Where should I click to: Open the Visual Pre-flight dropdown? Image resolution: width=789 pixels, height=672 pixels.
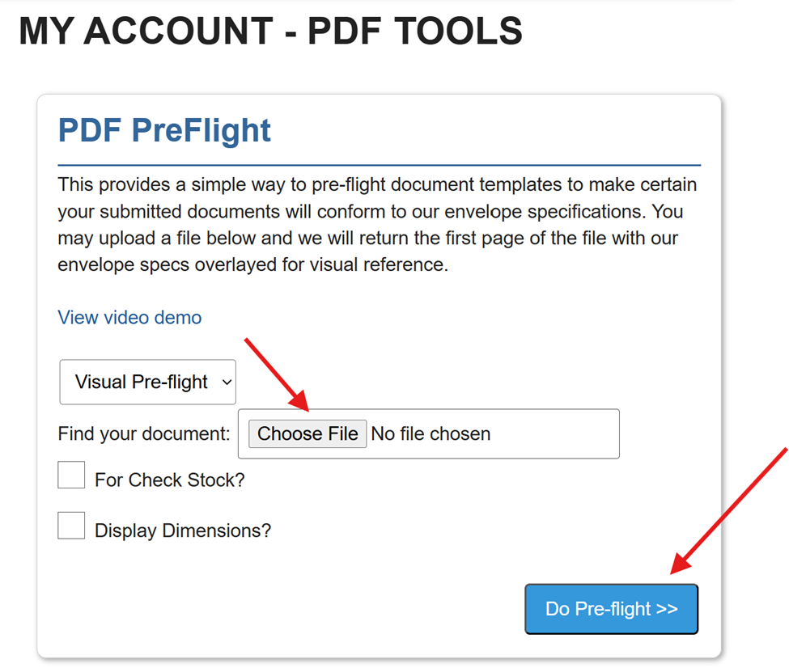click(142, 382)
